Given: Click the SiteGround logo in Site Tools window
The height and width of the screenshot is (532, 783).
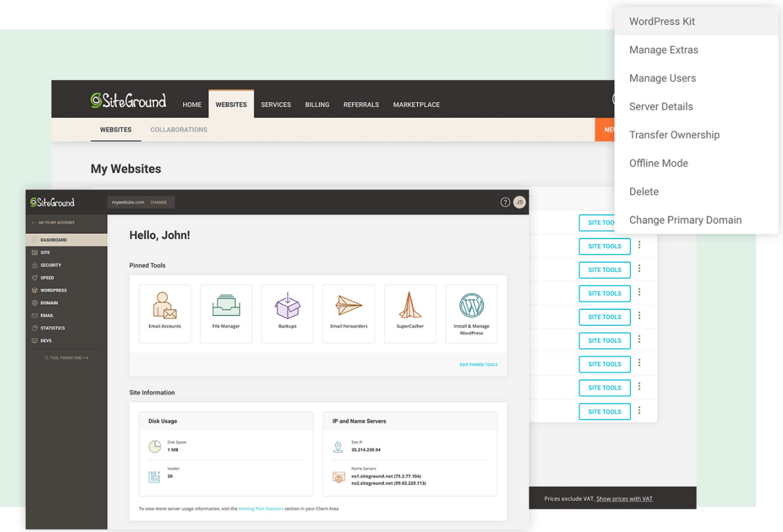Looking at the screenshot, I should [x=53, y=202].
